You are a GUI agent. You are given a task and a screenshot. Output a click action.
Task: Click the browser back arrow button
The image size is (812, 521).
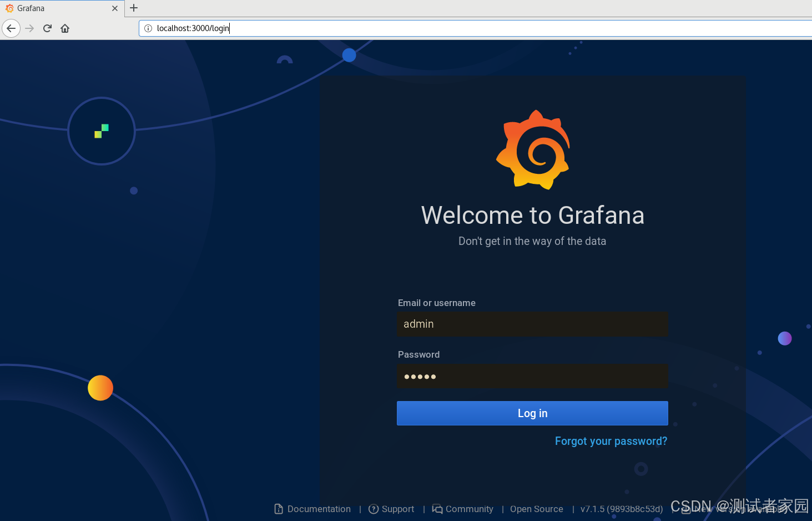(x=11, y=28)
